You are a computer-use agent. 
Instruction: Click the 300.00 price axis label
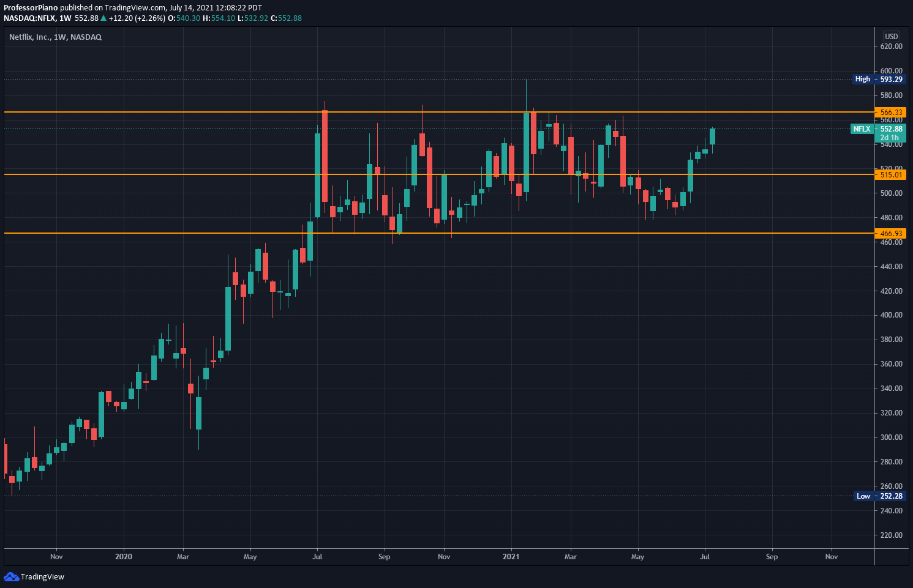click(x=891, y=437)
